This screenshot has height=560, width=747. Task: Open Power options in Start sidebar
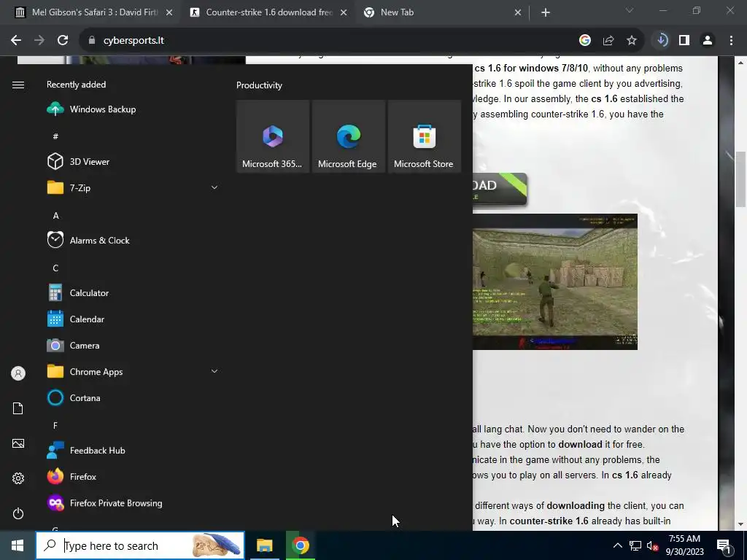(18, 513)
